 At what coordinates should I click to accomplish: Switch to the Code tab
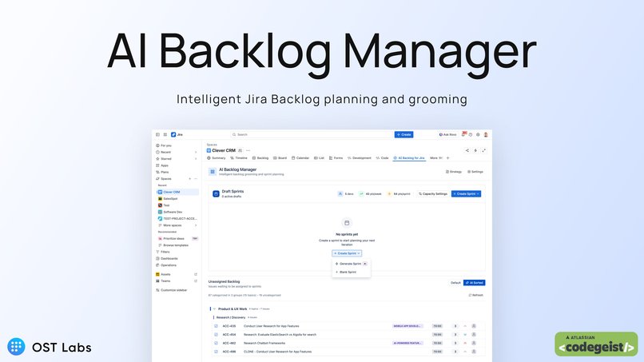(383, 158)
